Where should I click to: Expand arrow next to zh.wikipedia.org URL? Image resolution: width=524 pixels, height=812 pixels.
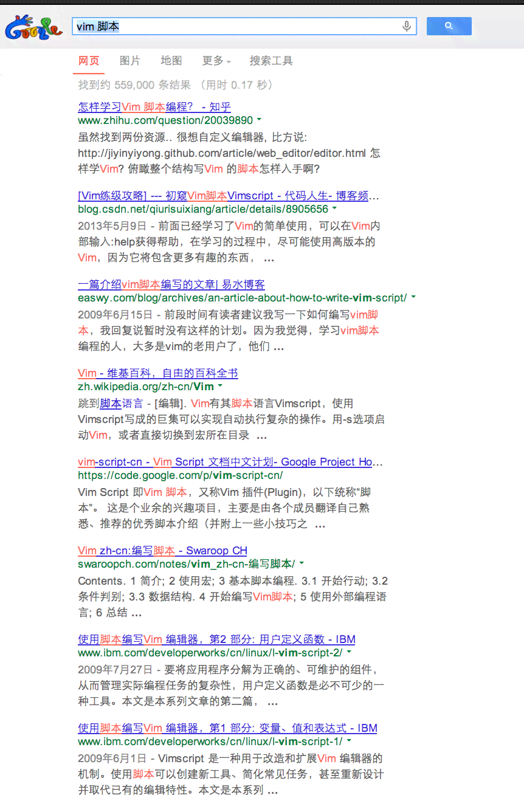tap(220, 386)
